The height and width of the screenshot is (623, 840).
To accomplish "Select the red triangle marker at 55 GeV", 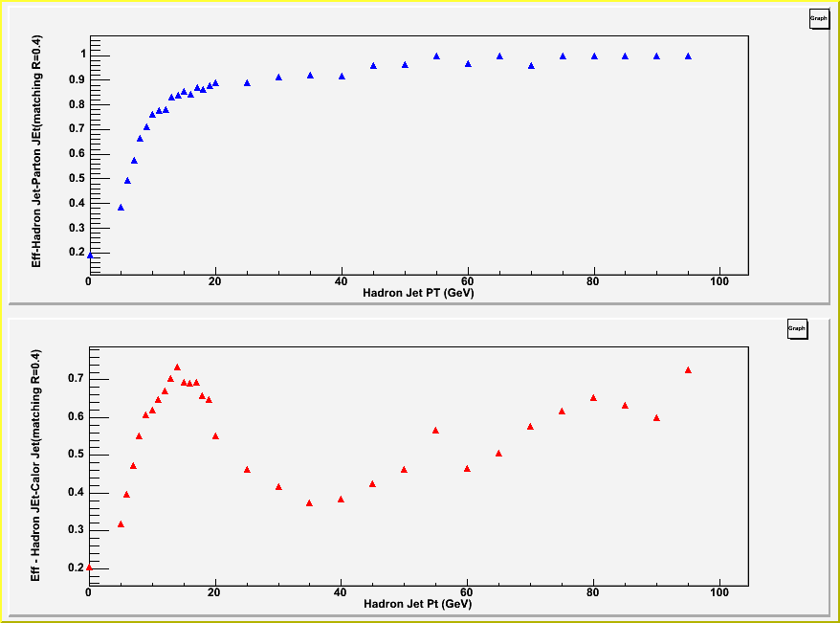I will click(435, 431).
